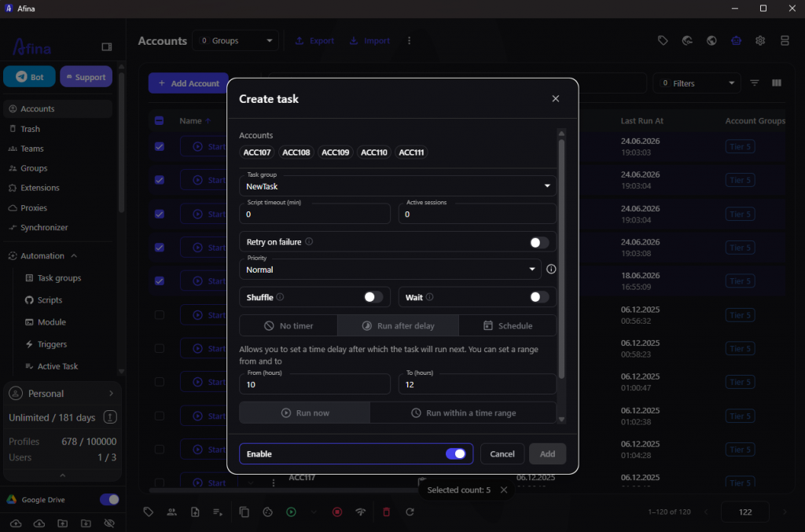Enable the Shuffle toggle
The image size is (805, 532).
(373, 297)
